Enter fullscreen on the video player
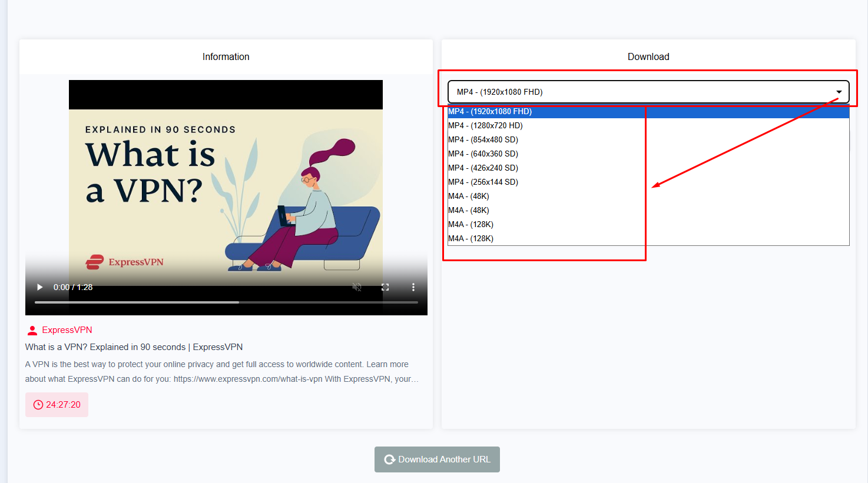868x483 pixels. 385,287
